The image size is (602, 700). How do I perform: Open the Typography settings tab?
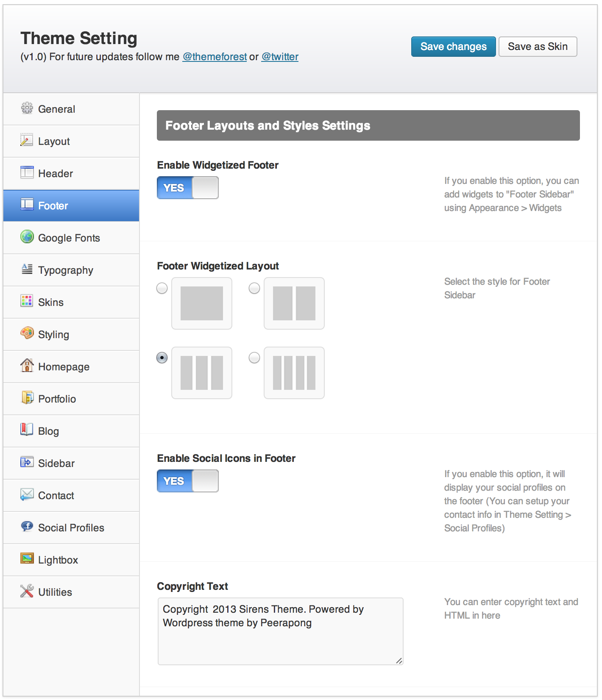point(66,270)
